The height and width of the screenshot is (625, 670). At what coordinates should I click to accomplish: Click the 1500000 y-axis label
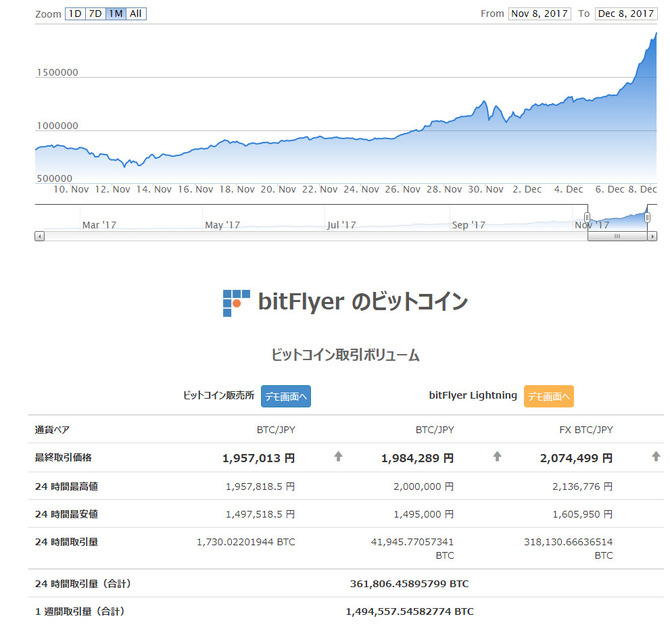point(57,72)
